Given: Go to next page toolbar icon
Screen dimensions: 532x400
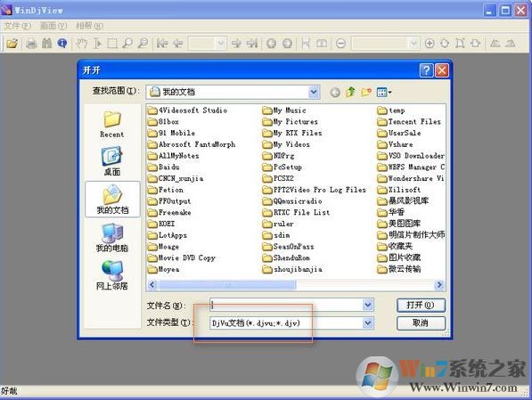Looking at the screenshot, I should click(x=236, y=43).
